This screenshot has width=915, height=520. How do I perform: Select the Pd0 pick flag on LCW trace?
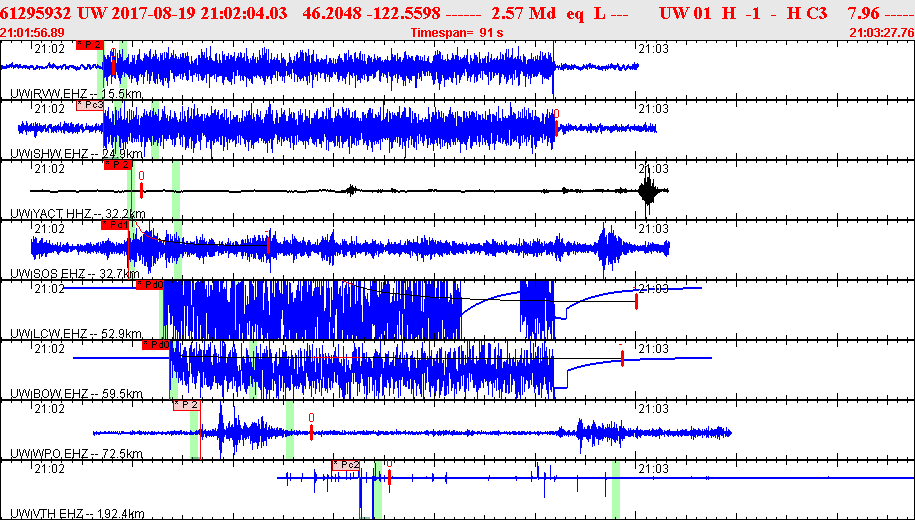click(x=150, y=285)
